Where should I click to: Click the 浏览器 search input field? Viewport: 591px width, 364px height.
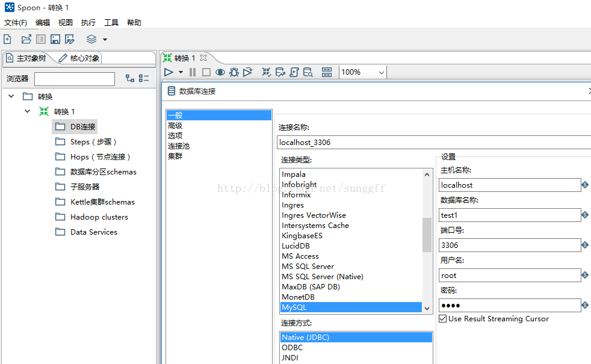(75, 79)
